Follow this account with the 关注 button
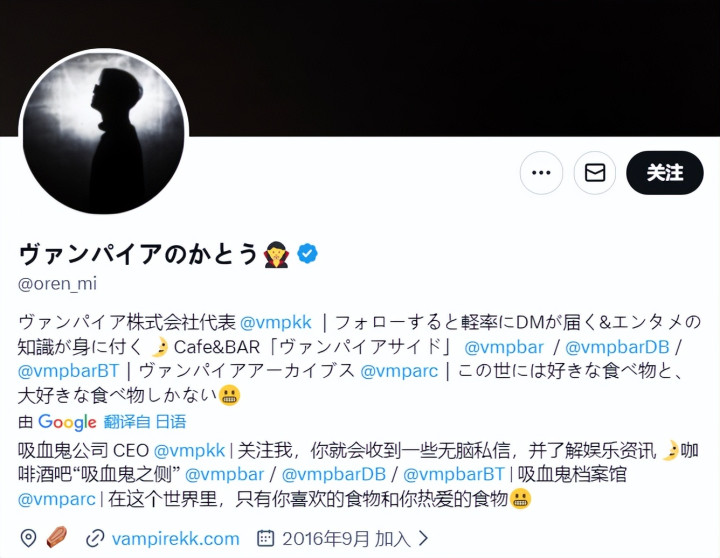This screenshot has height=558, width=720. [x=664, y=173]
